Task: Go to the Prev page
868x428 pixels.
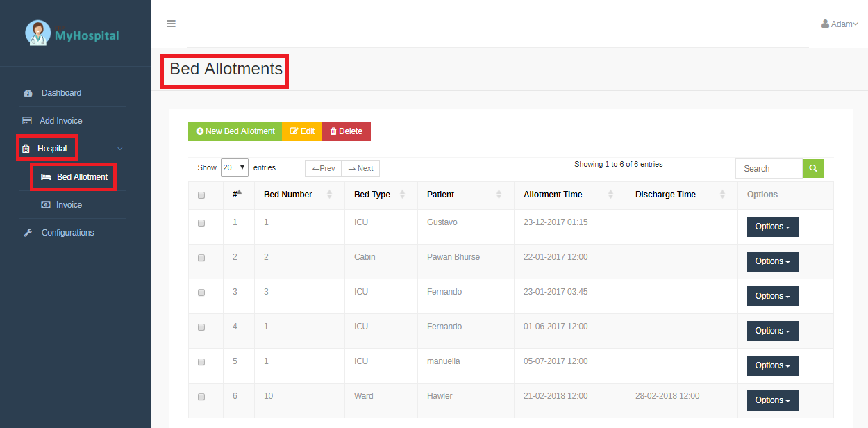Action: tap(323, 168)
